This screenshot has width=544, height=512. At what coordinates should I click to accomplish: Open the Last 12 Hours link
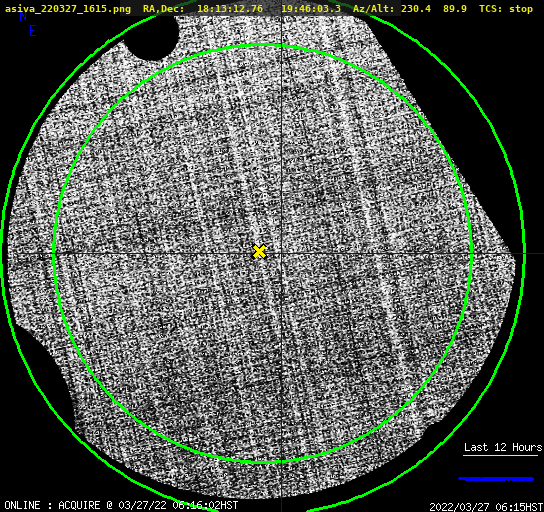click(x=503, y=447)
